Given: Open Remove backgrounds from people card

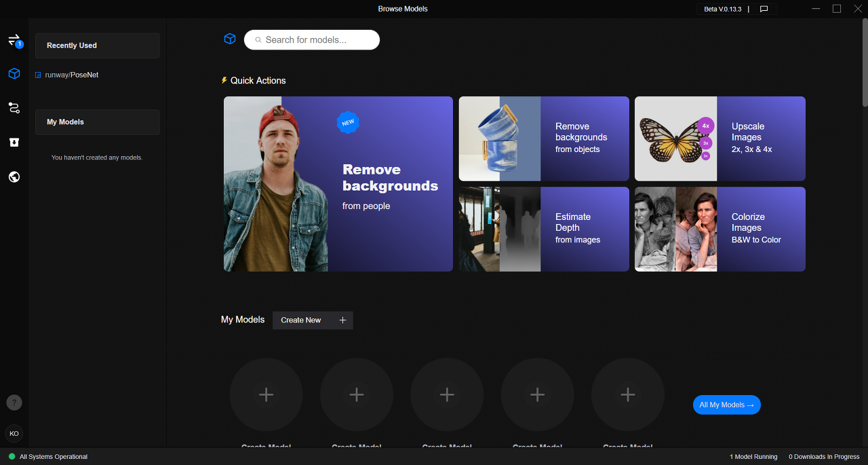Looking at the screenshot, I should tap(338, 184).
